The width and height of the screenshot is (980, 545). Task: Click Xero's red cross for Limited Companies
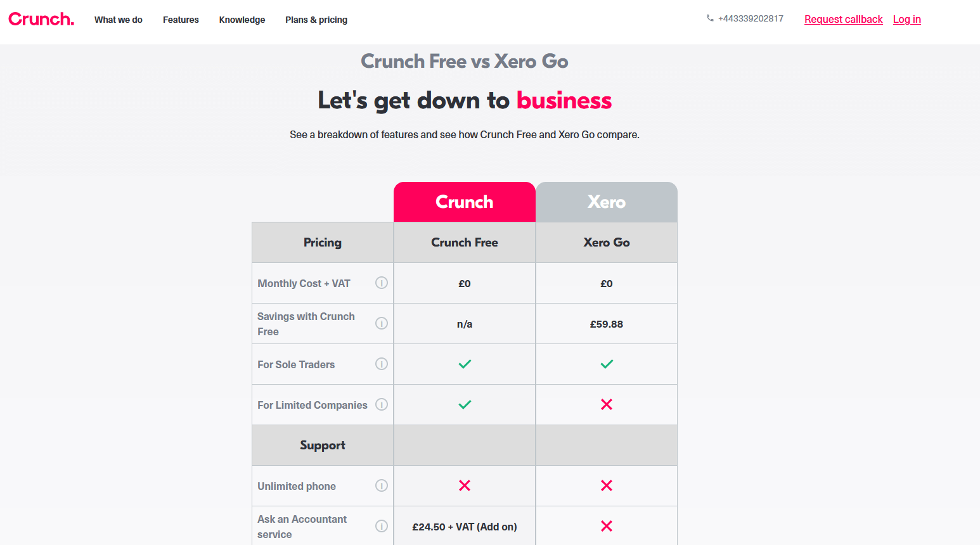click(x=607, y=404)
